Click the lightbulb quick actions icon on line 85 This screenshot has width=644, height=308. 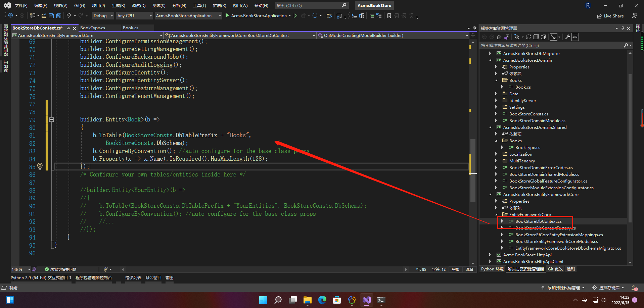tap(40, 166)
